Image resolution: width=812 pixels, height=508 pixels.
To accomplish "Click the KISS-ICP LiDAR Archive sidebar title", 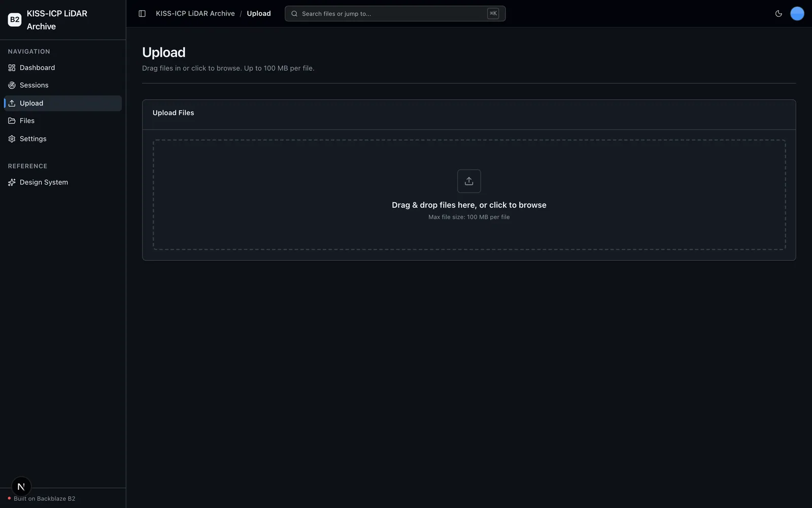I will click(x=57, y=20).
